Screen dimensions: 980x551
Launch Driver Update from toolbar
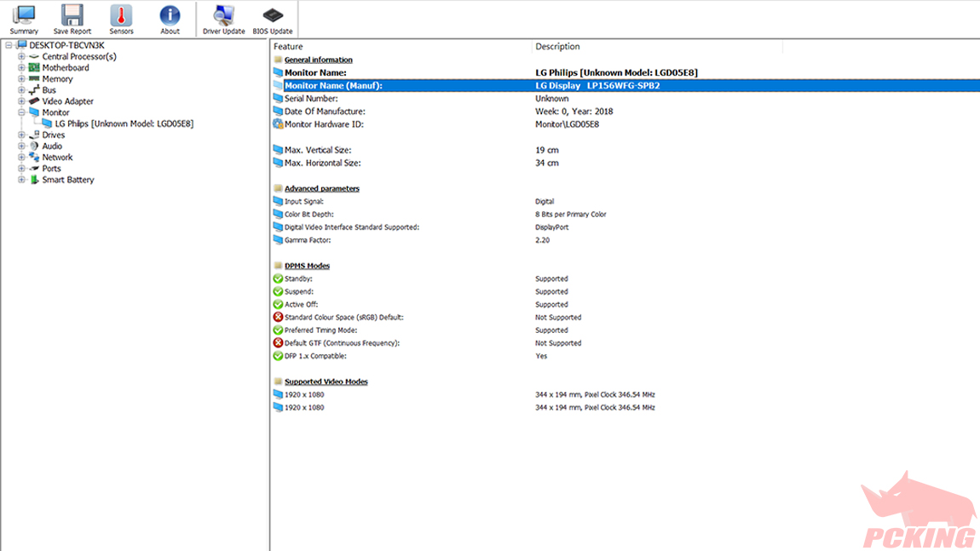(223, 19)
